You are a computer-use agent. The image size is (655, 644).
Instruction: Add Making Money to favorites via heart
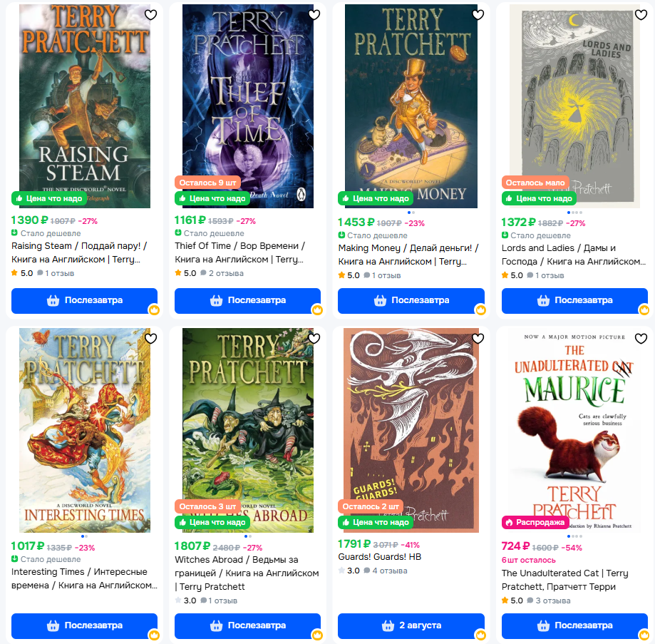click(478, 15)
